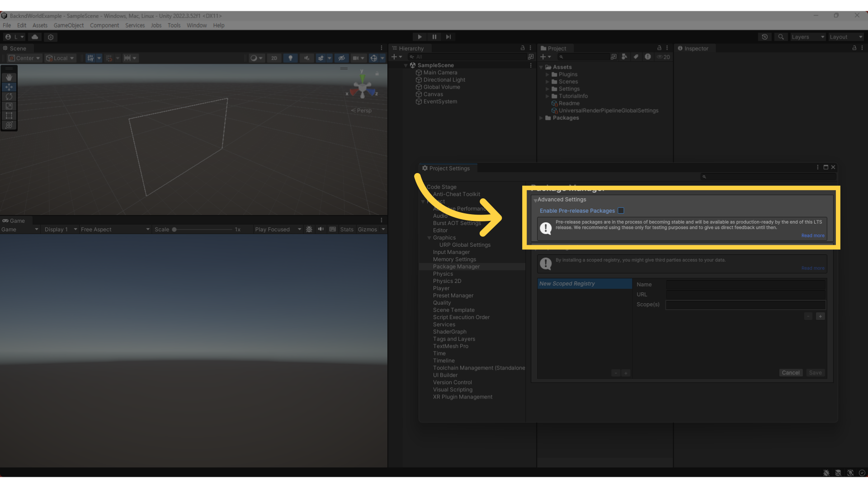Open the Component menu
The width and height of the screenshot is (868, 488).
pos(104,25)
